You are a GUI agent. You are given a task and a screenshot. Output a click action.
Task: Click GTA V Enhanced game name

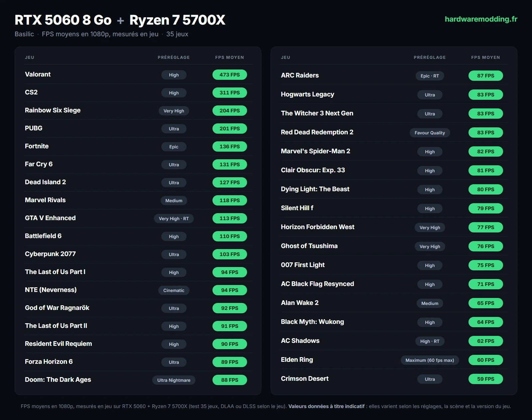[x=50, y=218]
